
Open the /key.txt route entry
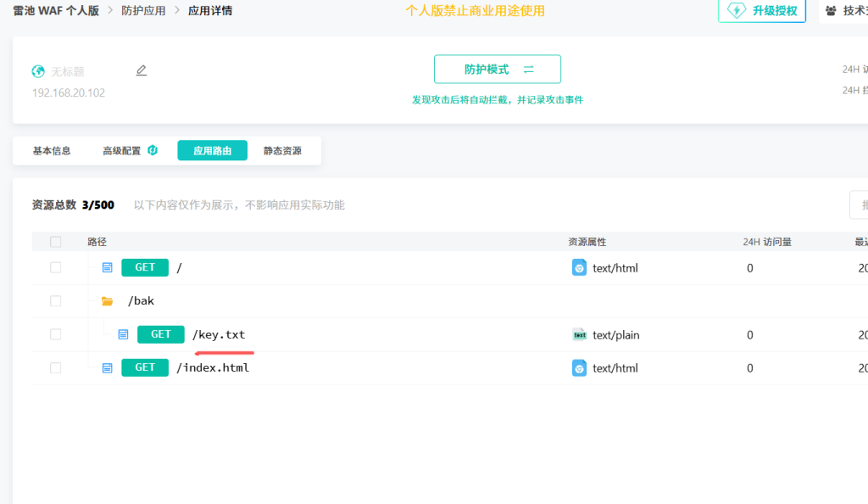click(x=219, y=334)
